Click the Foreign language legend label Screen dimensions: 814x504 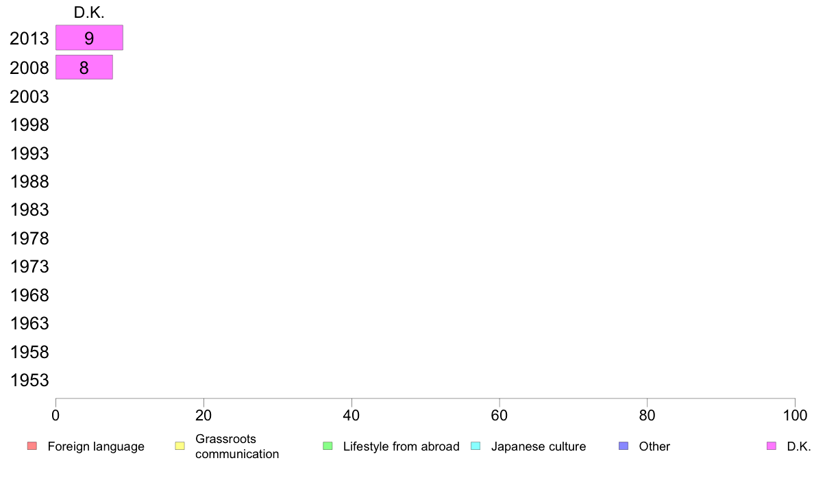click(x=96, y=446)
